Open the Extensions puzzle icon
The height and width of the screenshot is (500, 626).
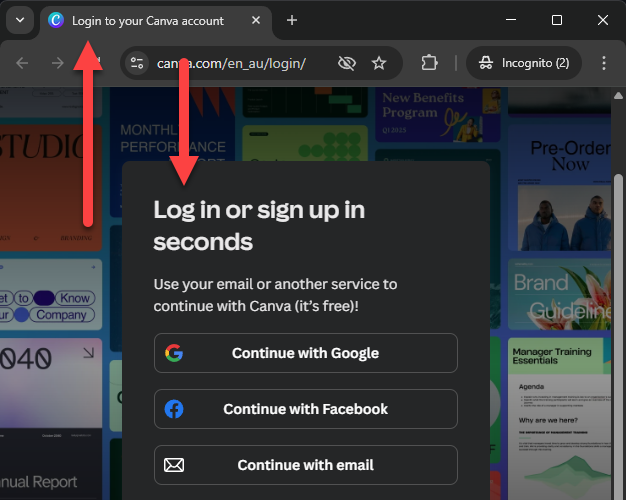click(x=429, y=63)
